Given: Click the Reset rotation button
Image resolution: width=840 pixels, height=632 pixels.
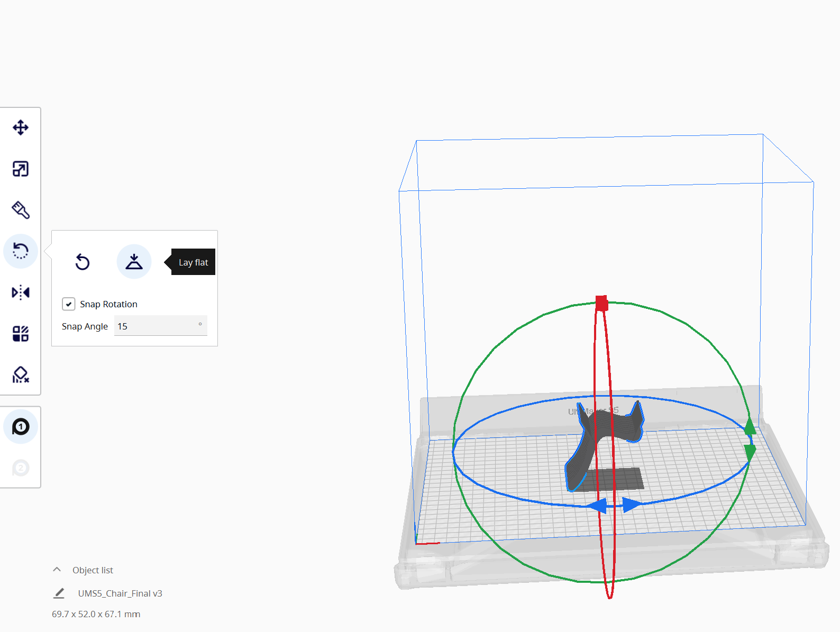Looking at the screenshot, I should coord(83,262).
